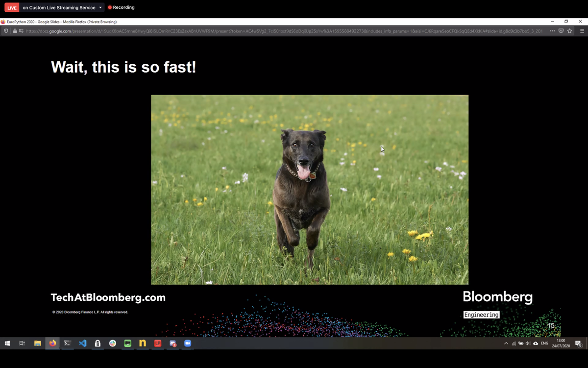Open Task View in the taskbar
Screen dimensions: 588x368
[x=22, y=343]
